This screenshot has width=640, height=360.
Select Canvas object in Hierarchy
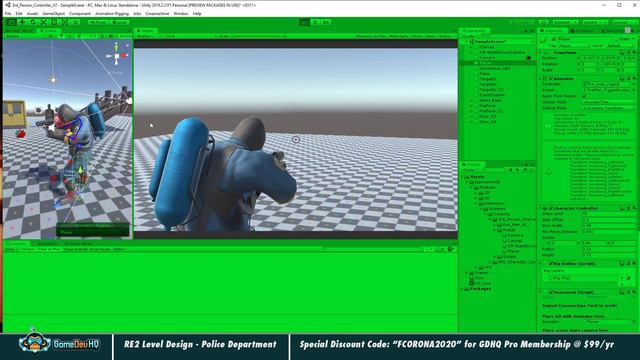tap(487, 47)
